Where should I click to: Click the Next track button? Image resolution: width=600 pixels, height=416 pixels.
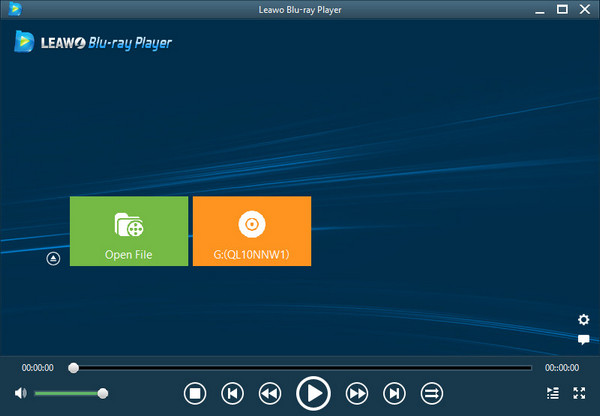click(x=394, y=393)
